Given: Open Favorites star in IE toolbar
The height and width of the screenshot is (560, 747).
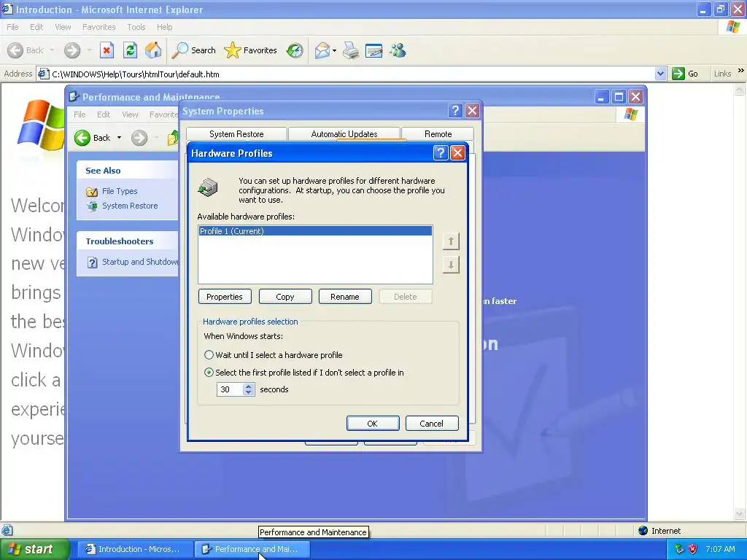Looking at the screenshot, I should (251, 50).
